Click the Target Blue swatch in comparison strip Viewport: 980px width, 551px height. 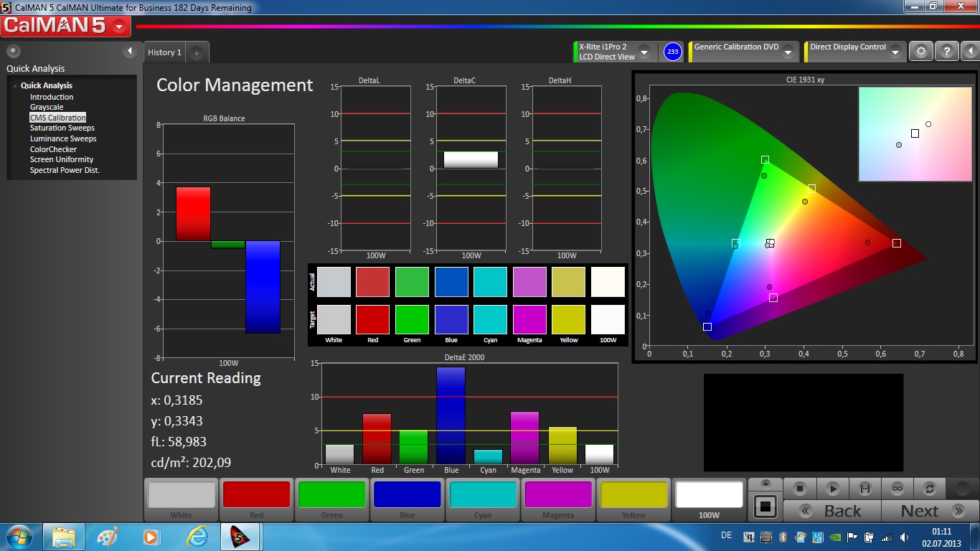(451, 320)
